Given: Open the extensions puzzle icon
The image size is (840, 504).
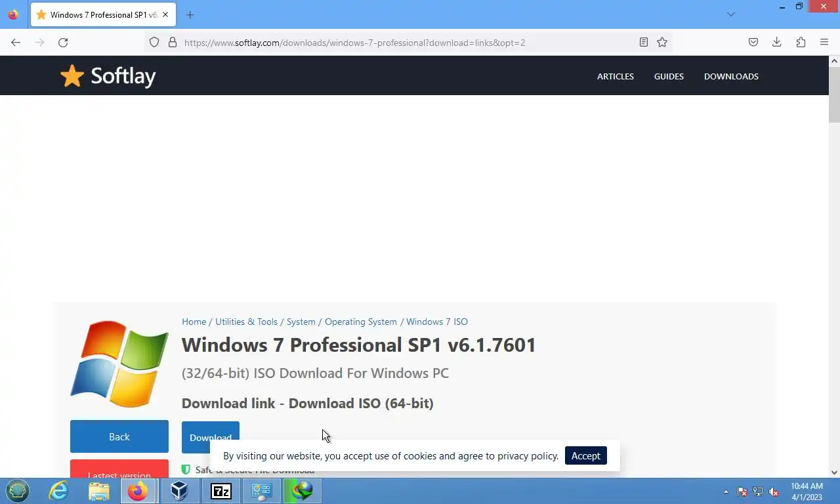Looking at the screenshot, I should (x=801, y=43).
